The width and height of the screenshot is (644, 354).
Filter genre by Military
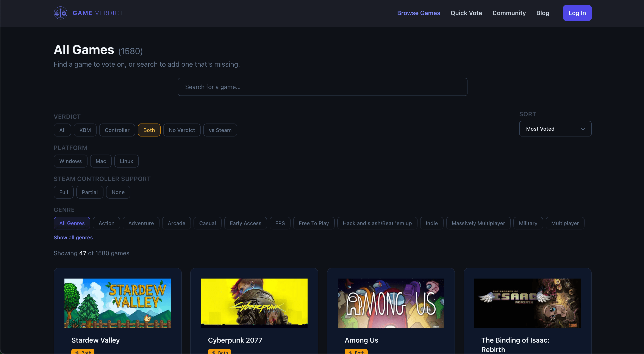[x=528, y=223]
